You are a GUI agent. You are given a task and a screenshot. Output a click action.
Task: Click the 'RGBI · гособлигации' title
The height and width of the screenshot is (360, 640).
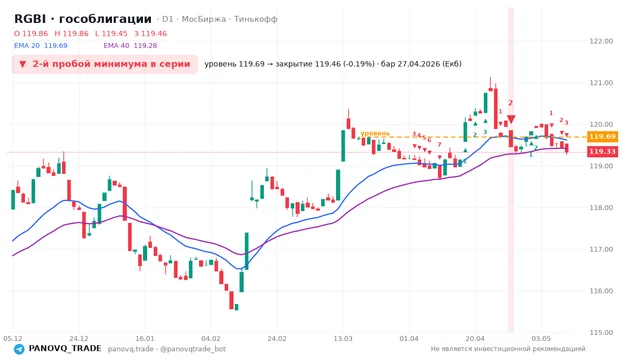pyautogui.click(x=83, y=19)
